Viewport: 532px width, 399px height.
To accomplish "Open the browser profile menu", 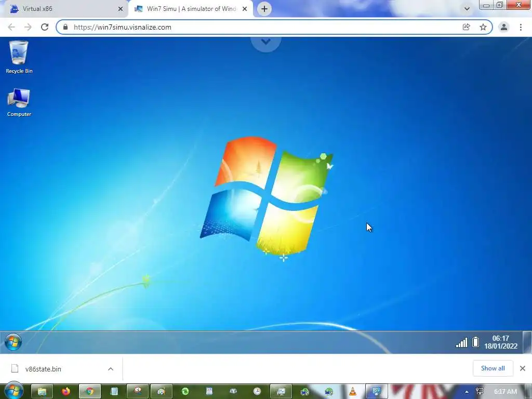I will pos(504,27).
